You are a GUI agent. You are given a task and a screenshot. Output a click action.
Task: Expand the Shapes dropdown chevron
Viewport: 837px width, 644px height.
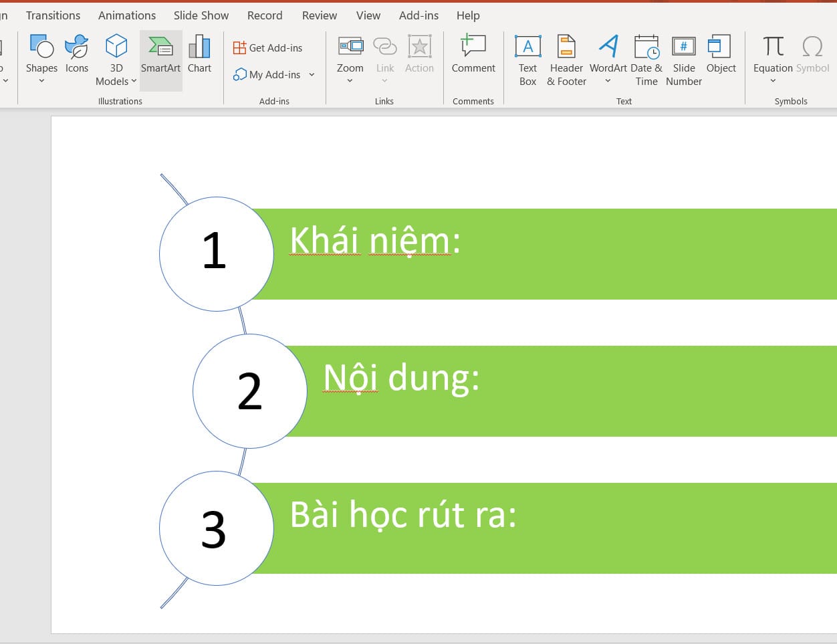41,81
